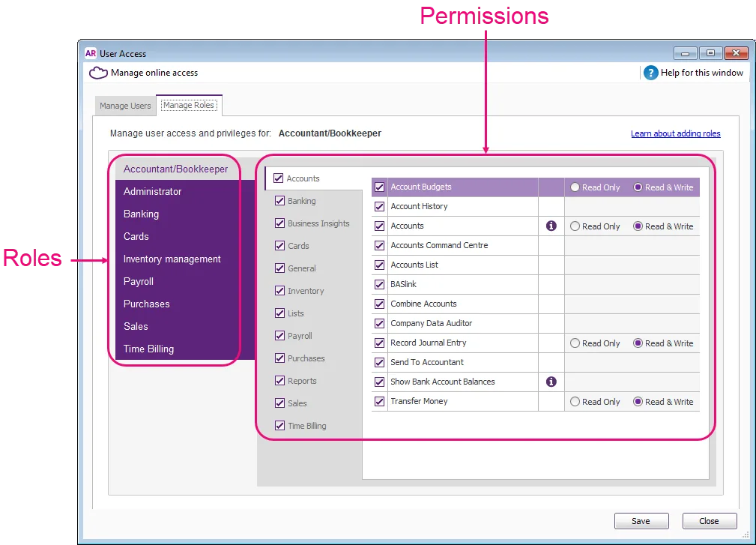Select the Manage Roles tab

[x=189, y=105]
